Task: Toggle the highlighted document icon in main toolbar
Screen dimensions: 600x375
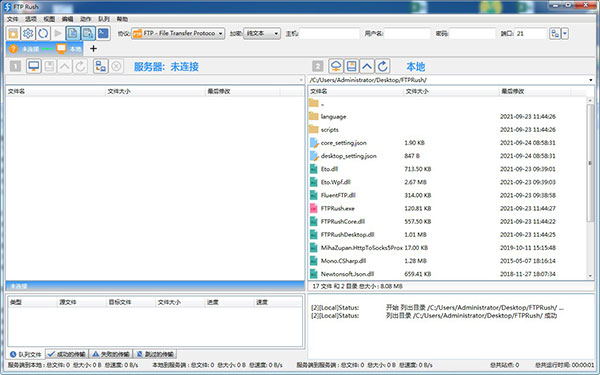Action: click(73, 34)
